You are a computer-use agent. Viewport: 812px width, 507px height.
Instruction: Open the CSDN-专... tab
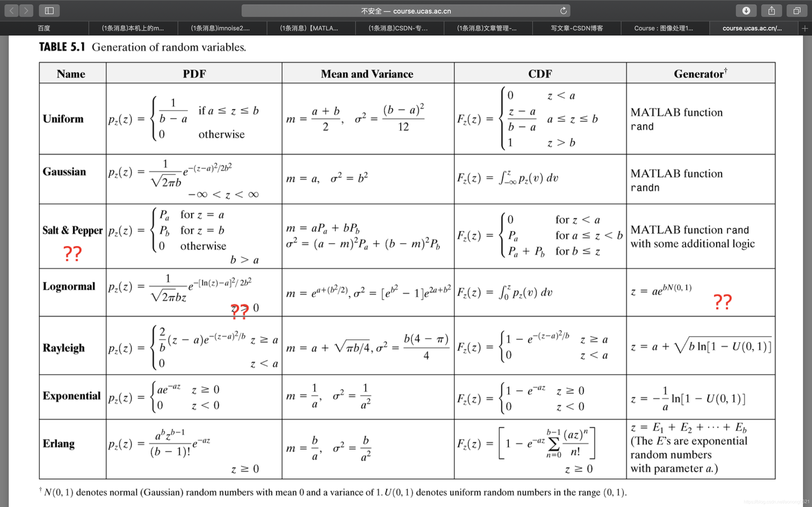coord(398,28)
